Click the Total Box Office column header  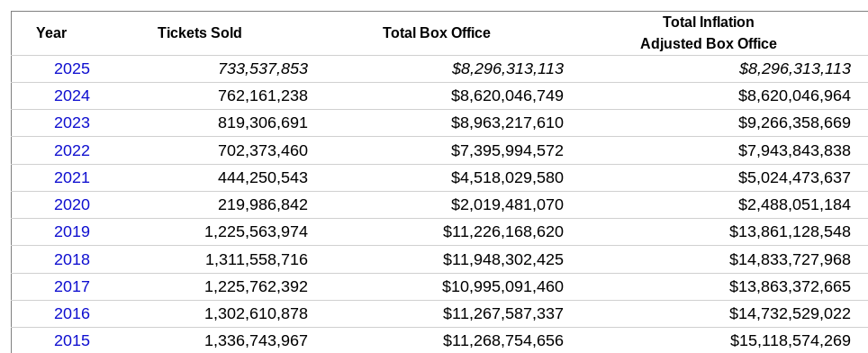click(436, 33)
